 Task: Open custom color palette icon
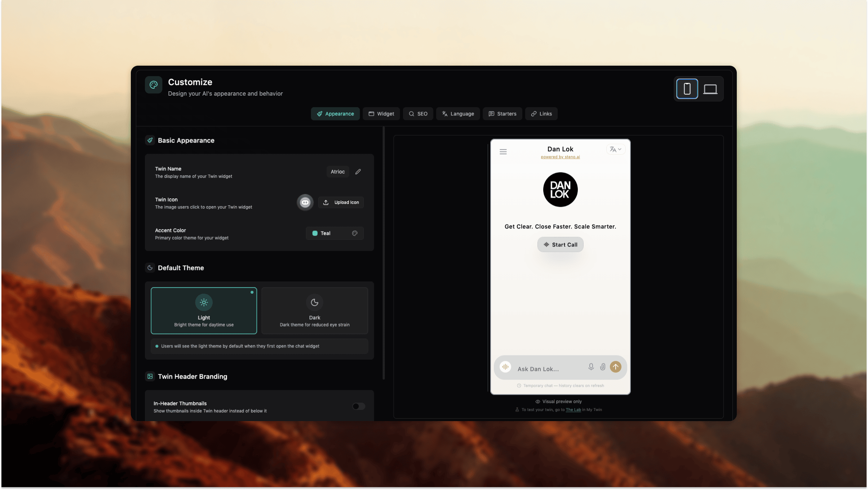click(x=355, y=233)
